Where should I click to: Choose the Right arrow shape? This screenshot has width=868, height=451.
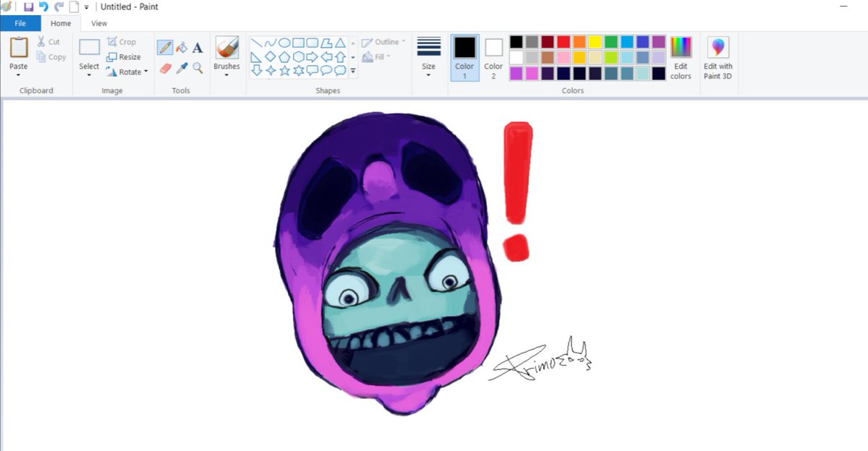click(312, 56)
